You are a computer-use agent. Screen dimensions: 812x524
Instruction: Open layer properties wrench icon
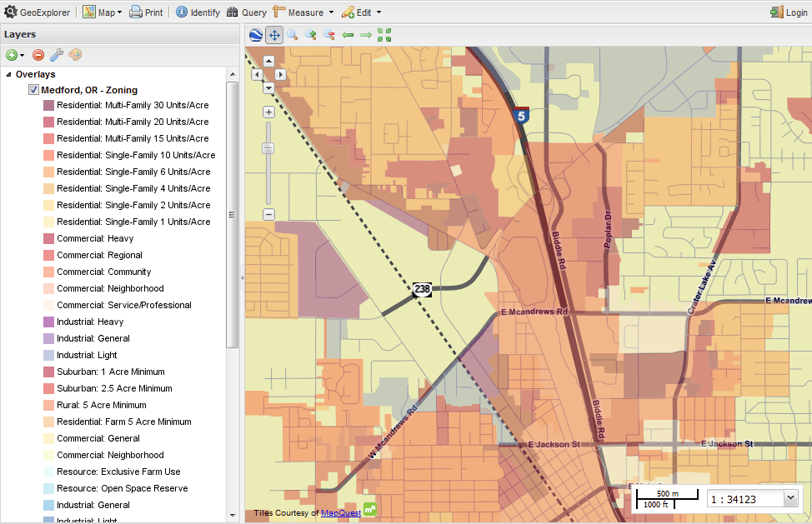(57, 55)
